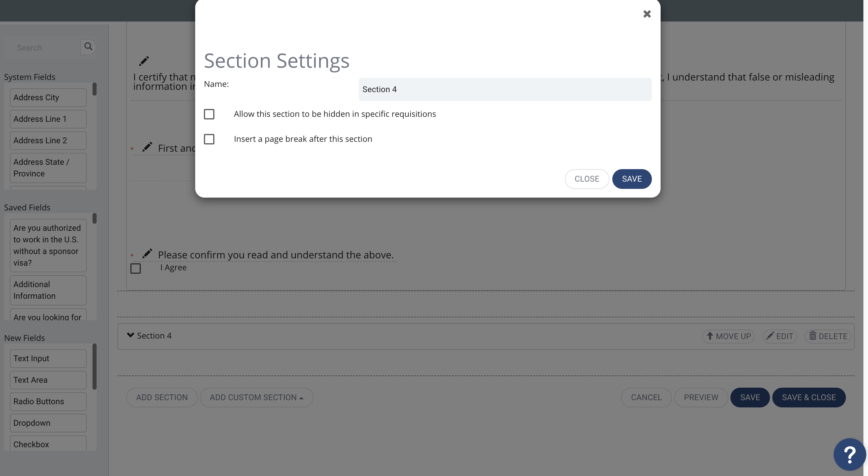Select the Address City system field
The width and height of the screenshot is (868, 476).
[x=48, y=98]
